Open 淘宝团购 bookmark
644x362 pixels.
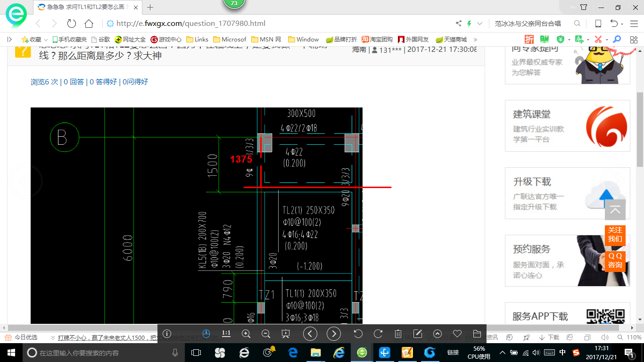point(377,40)
